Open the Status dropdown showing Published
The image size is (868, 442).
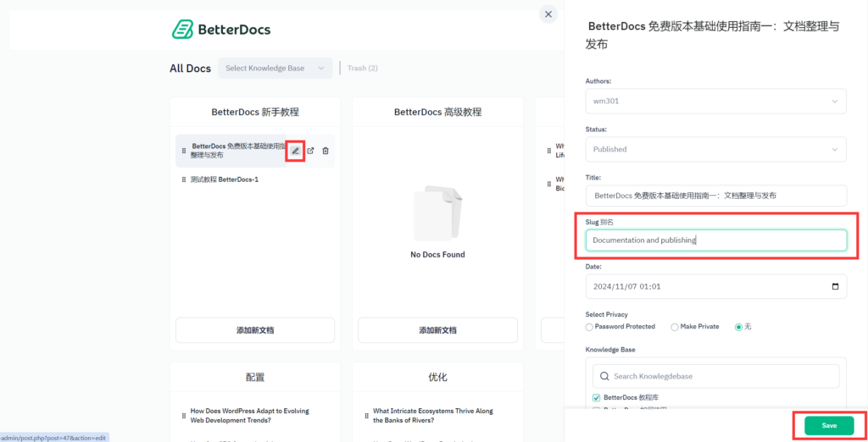point(715,149)
